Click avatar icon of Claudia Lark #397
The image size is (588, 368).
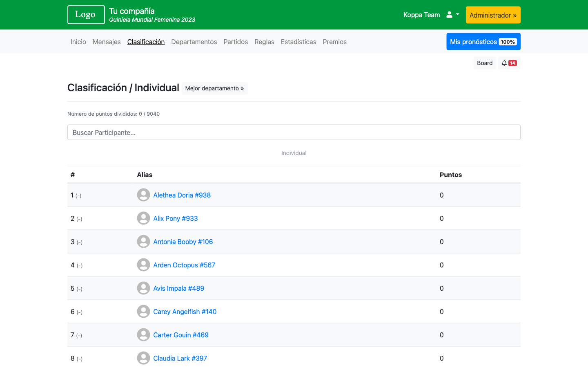coord(143,358)
